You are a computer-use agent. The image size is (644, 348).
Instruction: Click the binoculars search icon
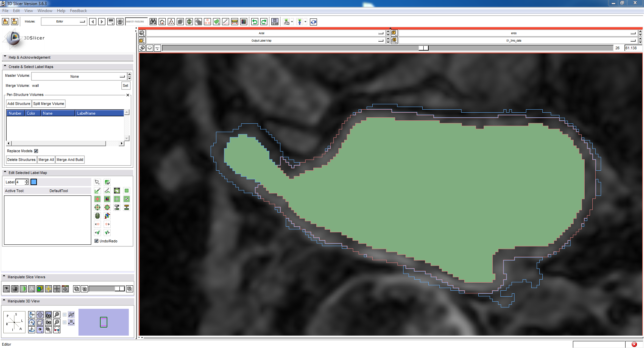[153, 22]
